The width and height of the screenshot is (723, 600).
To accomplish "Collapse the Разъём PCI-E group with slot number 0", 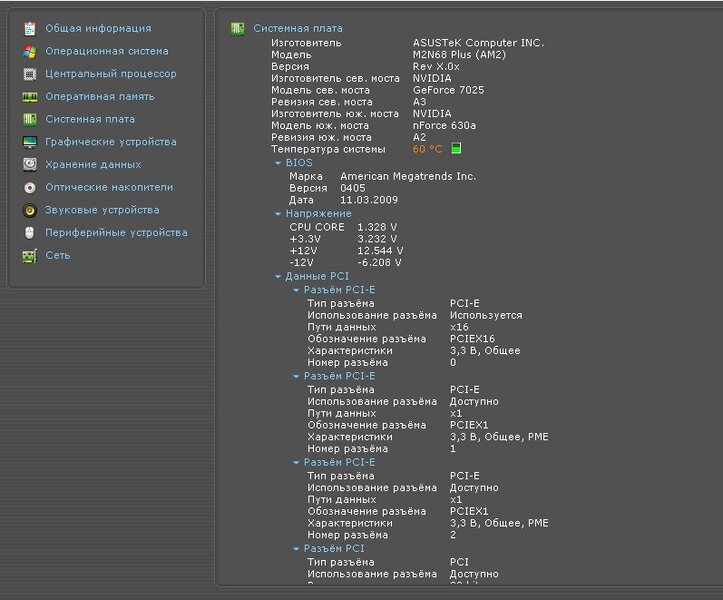I will click(x=296, y=290).
